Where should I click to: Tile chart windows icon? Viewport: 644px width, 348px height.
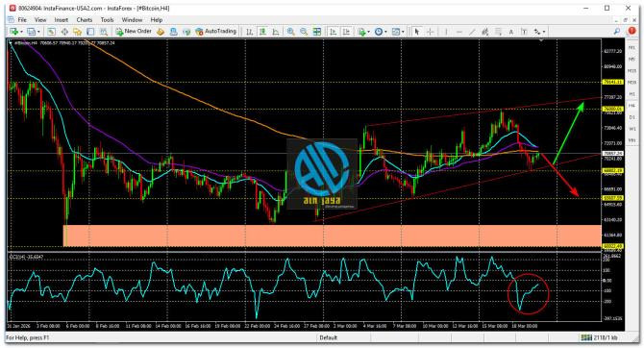pyautogui.click(x=317, y=32)
